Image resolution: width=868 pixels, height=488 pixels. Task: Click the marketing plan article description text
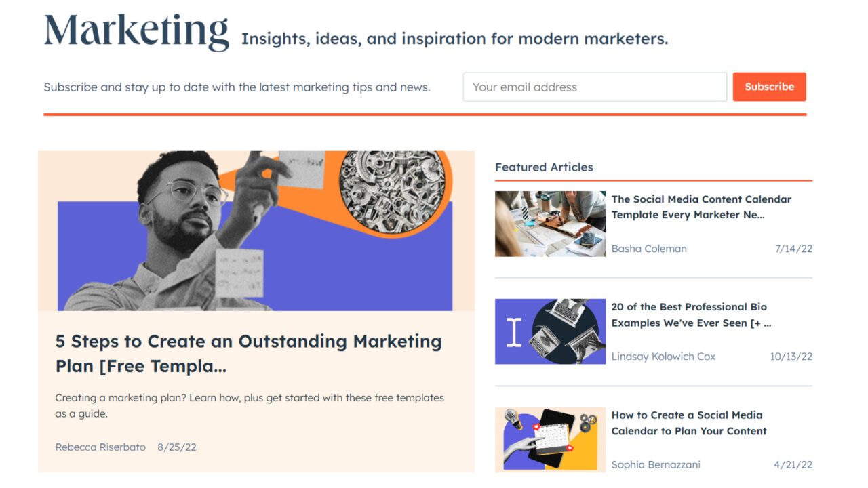click(250, 405)
